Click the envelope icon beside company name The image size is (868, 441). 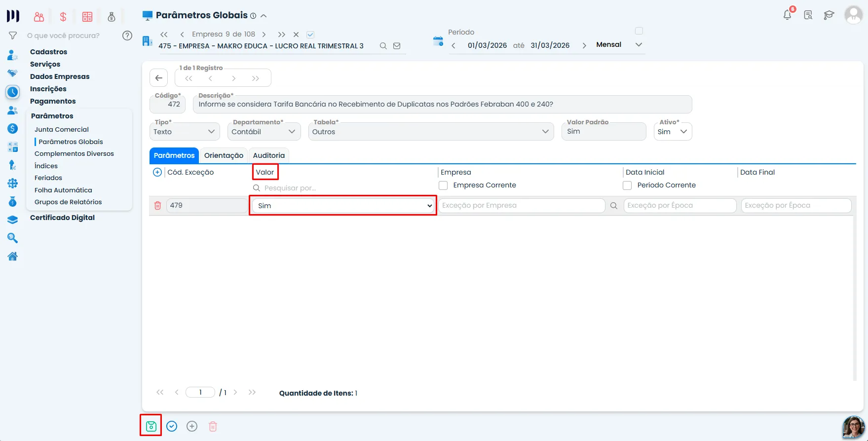397,46
